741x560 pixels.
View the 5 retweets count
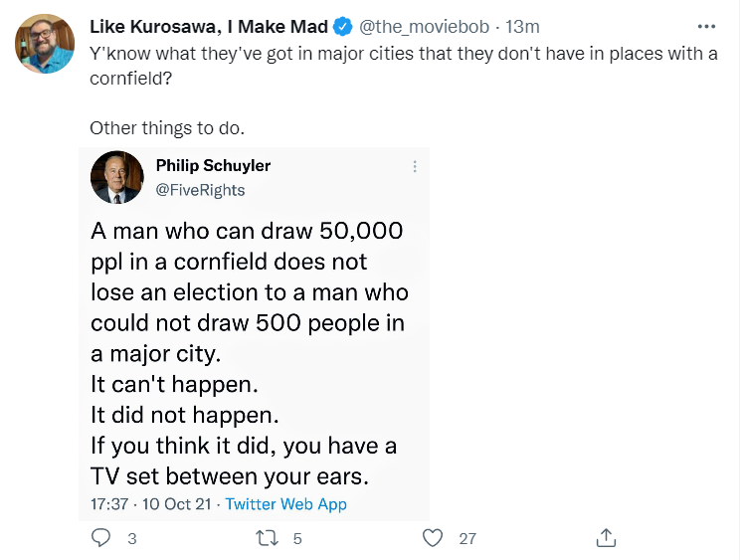click(297, 538)
